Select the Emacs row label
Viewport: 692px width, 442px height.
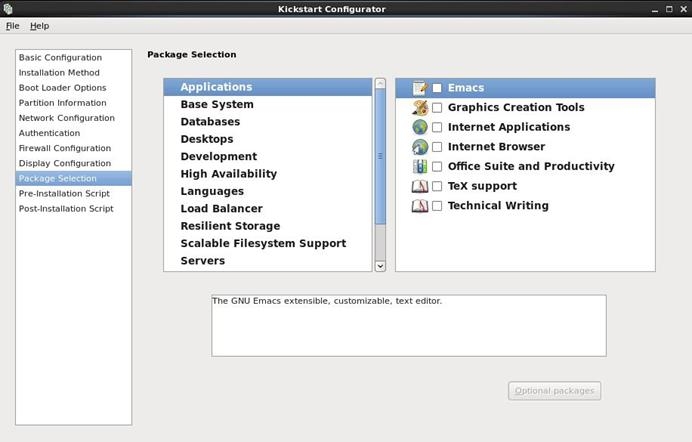pos(466,88)
